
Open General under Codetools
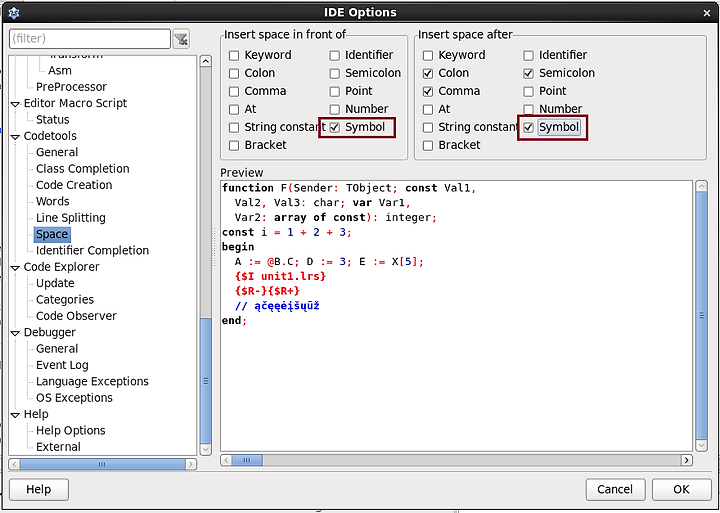(x=57, y=152)
